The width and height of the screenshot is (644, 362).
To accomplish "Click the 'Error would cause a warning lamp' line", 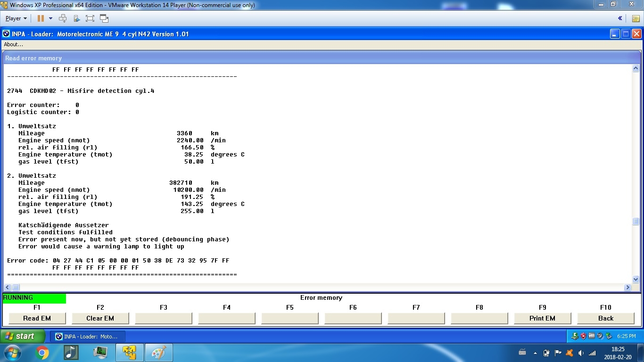I will 101,247.
